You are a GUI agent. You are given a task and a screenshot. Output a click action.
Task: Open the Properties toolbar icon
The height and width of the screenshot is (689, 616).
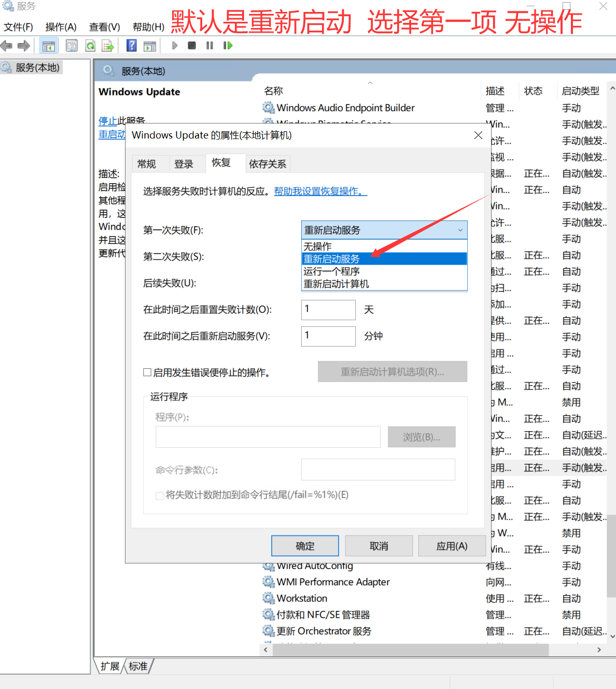point(72,46)
